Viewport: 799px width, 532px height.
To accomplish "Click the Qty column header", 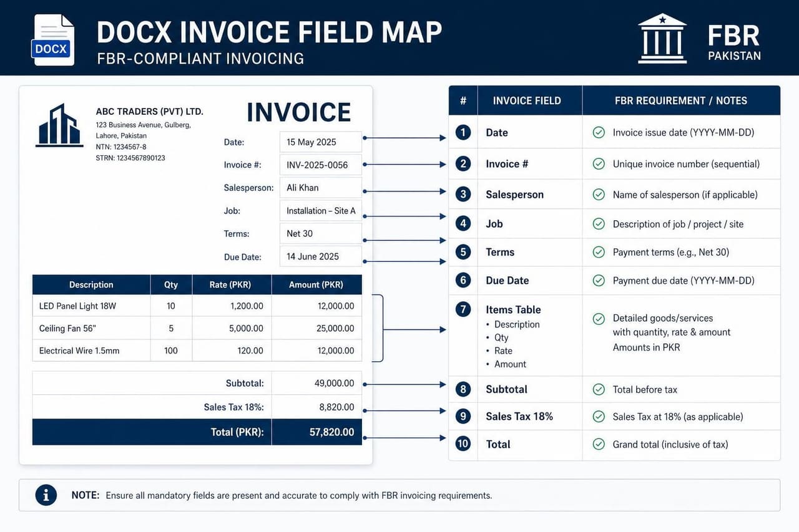I will (x=171, y=284).
